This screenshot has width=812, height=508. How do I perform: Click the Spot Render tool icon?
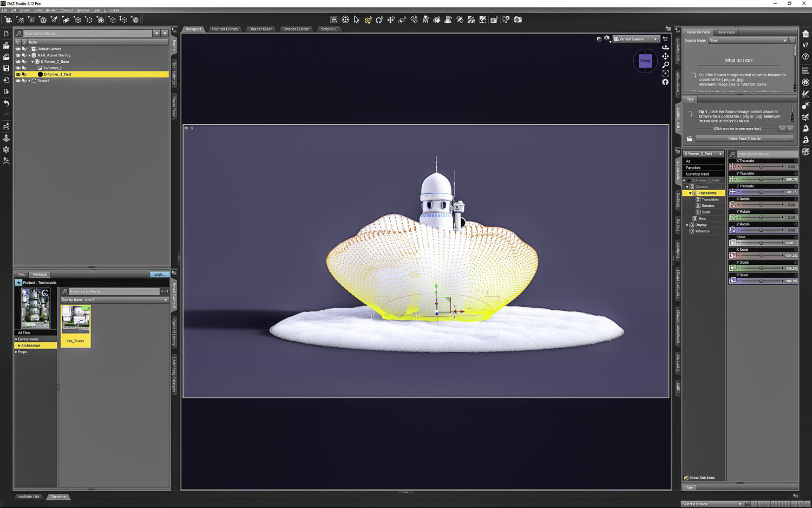[494, 20]
